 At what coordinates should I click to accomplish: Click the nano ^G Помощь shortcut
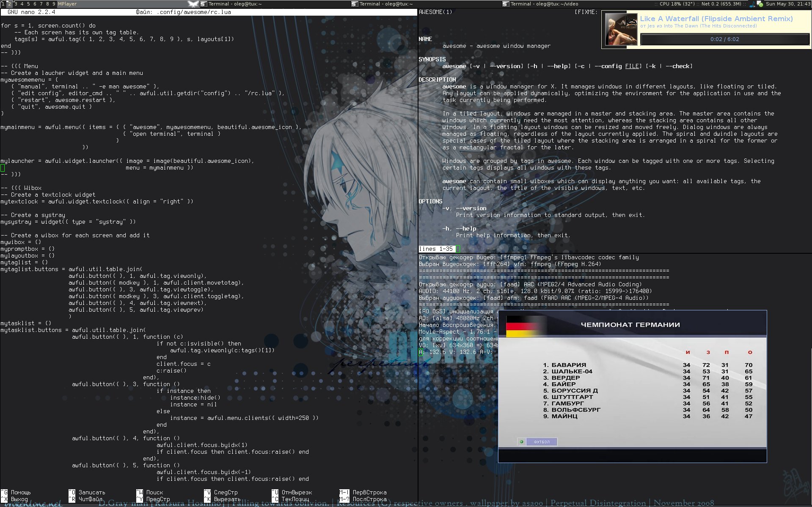(x=16, y=492)
